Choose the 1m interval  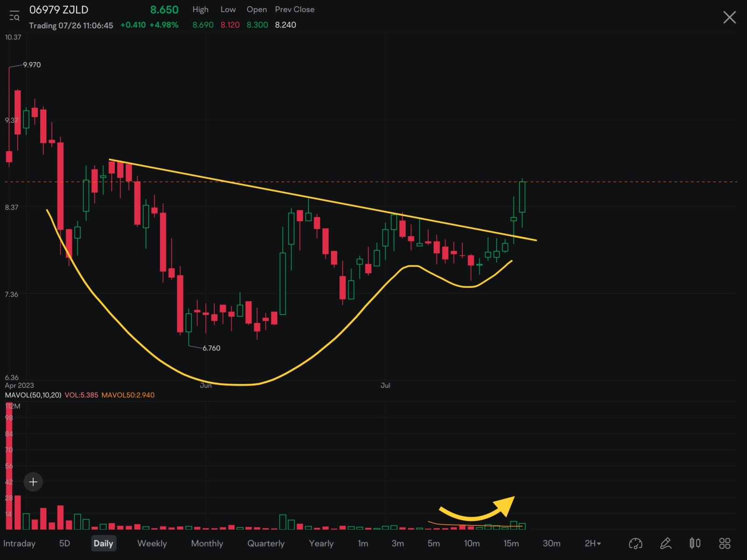pyautogui.click(x=363, y=543)
